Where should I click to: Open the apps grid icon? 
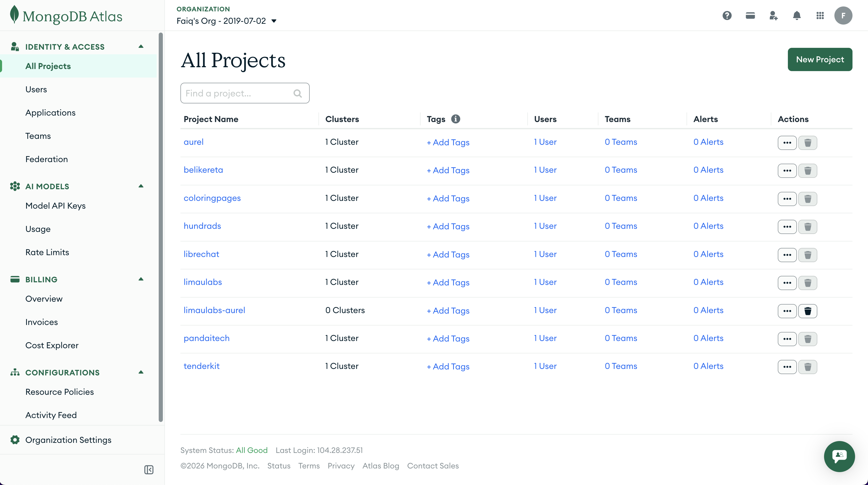[x=820, y=16]
